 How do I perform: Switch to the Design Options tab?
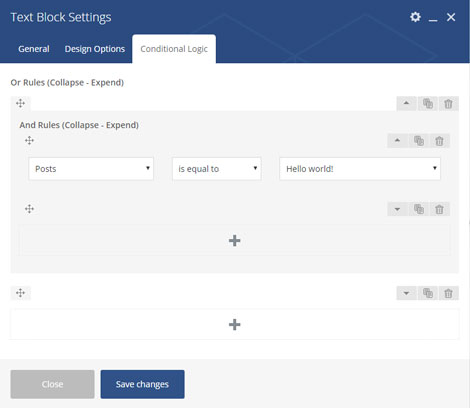tap(95, 49)
